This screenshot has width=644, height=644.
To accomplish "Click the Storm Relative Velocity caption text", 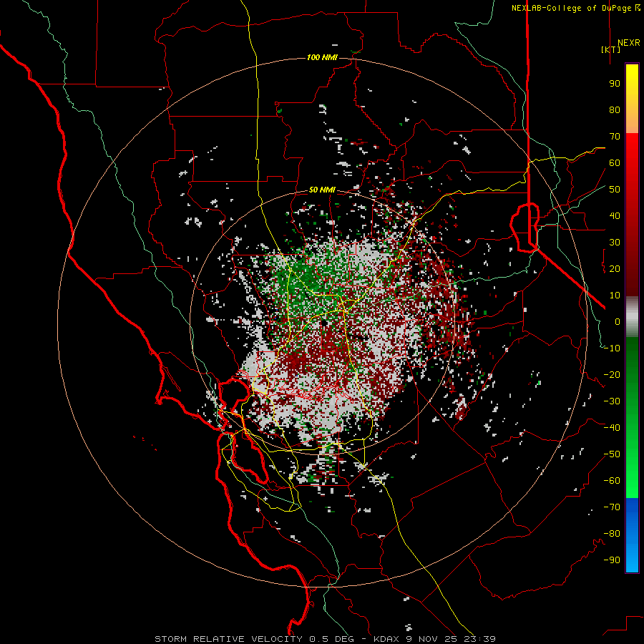I will [x=325, y=639].
